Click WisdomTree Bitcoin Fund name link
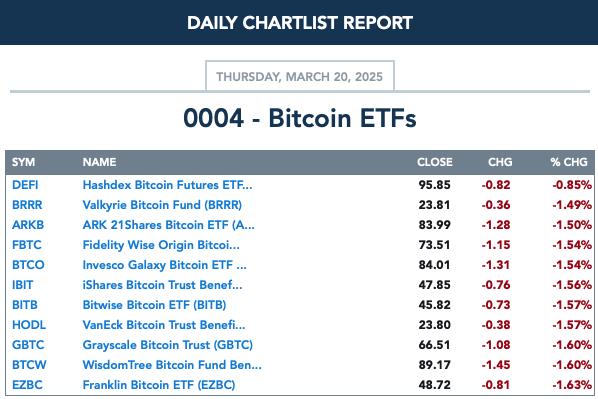The height and width of the screenshot is (399, 598). [x=172, y=365]
